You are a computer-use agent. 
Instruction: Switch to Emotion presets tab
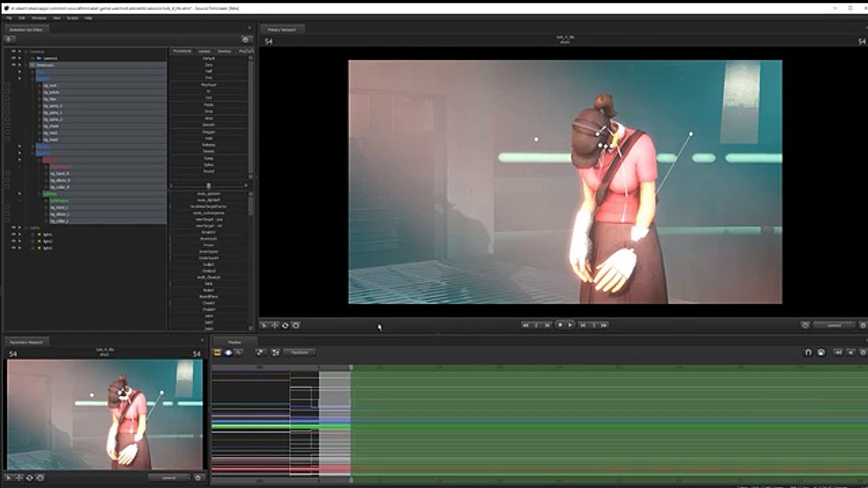point(224,51)
